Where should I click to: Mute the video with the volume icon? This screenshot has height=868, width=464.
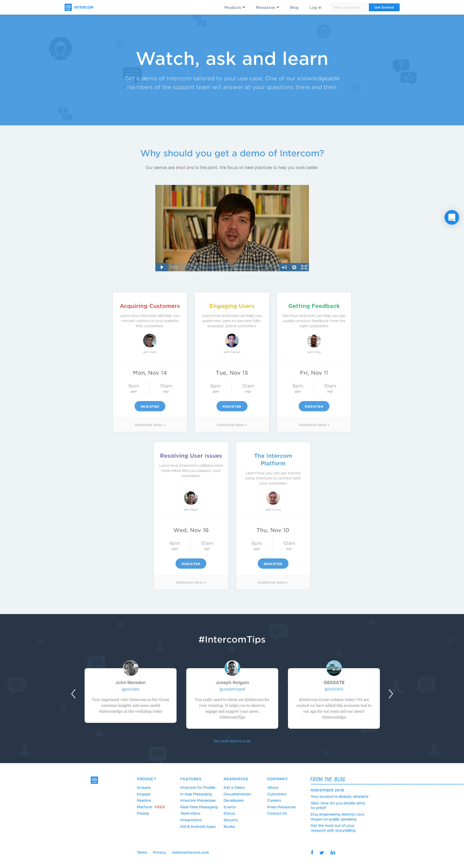tap(284, 267)
